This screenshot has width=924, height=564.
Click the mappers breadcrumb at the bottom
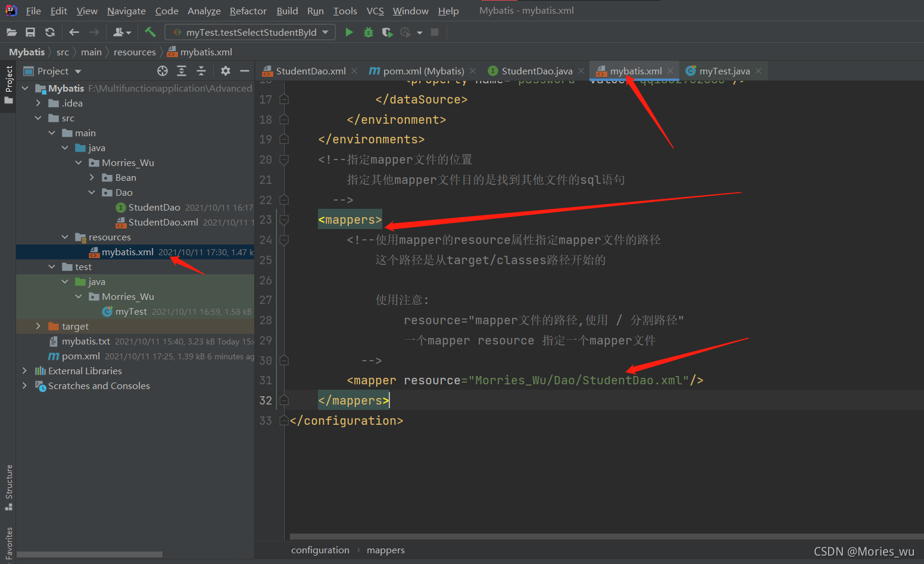click(x=385, y=550)
